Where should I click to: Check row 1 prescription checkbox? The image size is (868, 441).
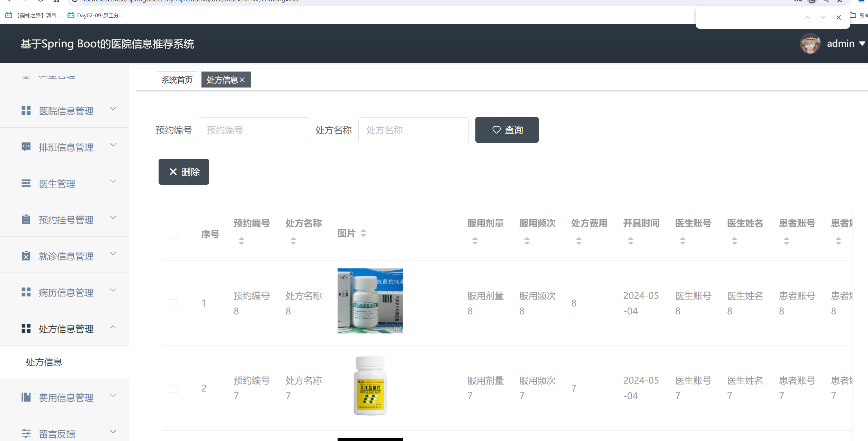[173, 303]
